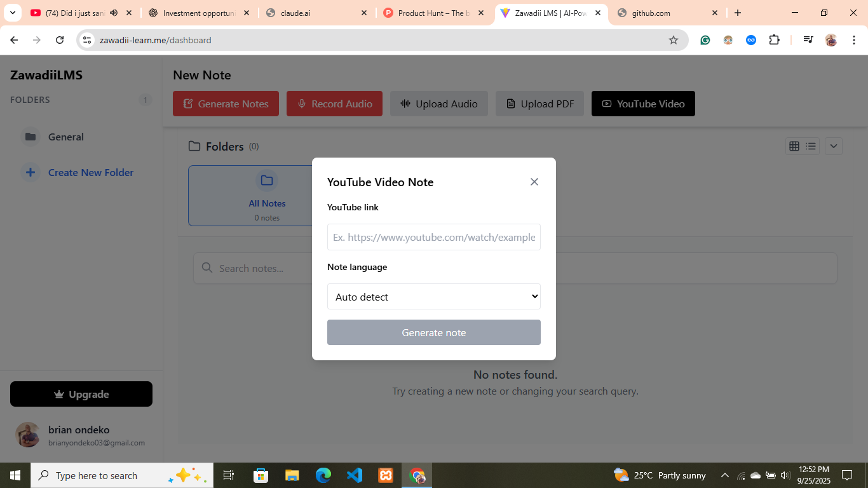Switch to list view

pos(811,146)
